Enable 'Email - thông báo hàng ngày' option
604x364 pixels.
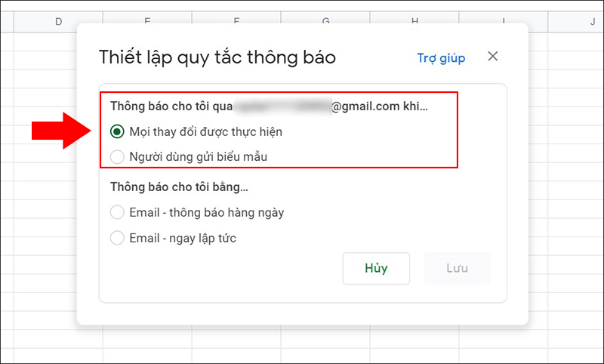click(117, 213)
